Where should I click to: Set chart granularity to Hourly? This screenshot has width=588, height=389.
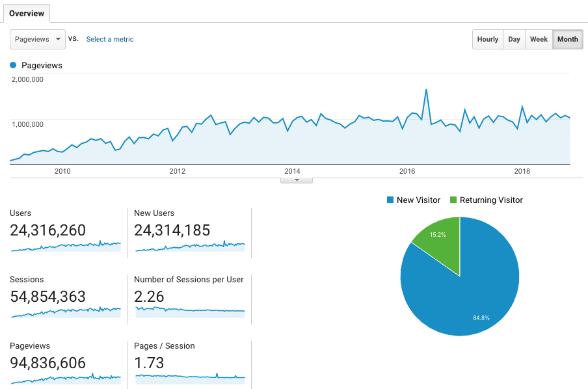click(487, 39)
